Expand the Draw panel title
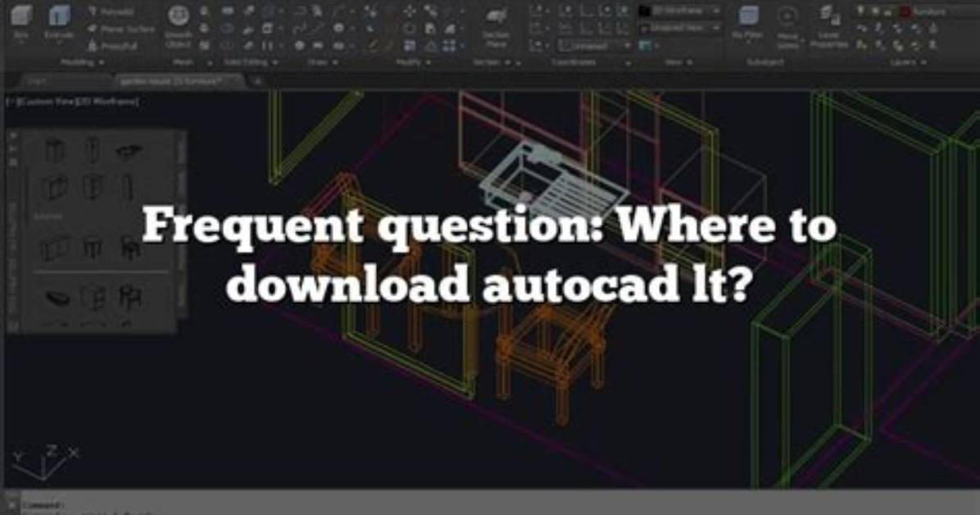The height and width of the screenshot is (515, 980). point(323,62)
